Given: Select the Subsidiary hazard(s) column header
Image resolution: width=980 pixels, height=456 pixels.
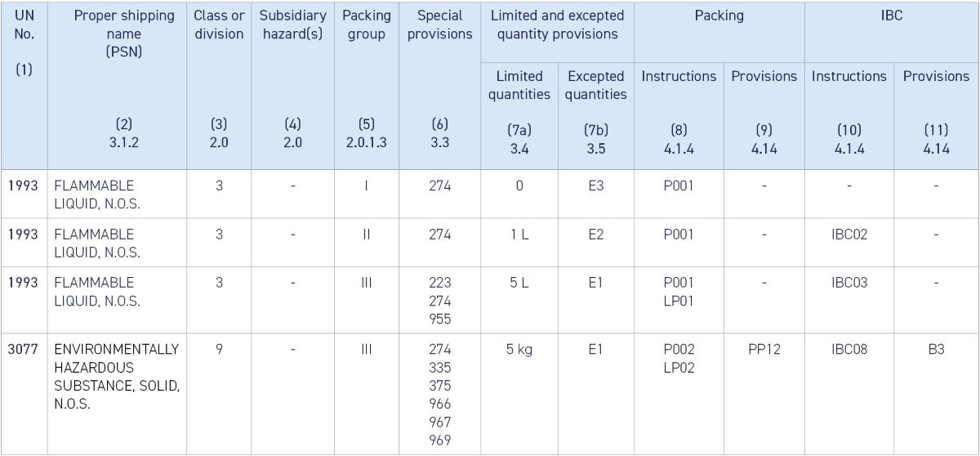Looking at the screenshot, I should click(292, 25).
